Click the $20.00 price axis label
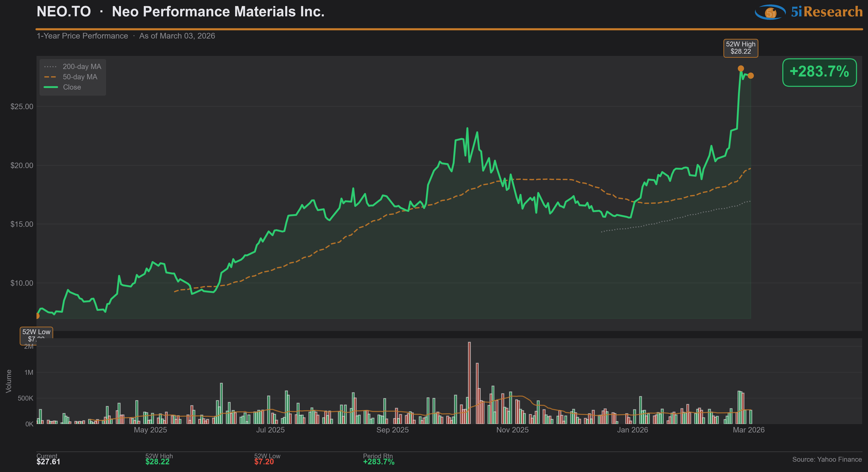 [22, 165]
